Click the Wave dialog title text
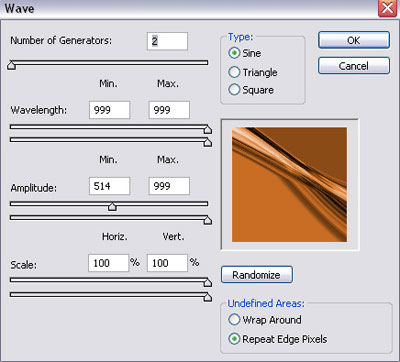The image size is (400, 362). pos(19,8)
